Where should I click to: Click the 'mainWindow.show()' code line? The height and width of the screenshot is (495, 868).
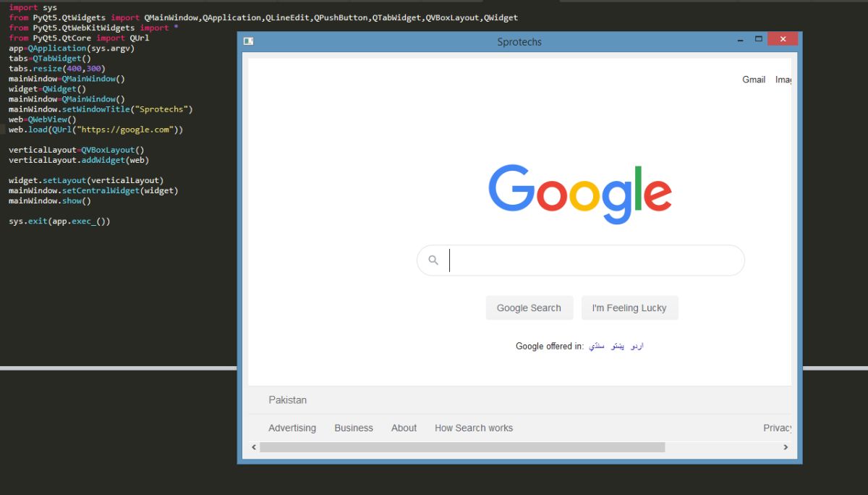pyautogui.click(x=50, y=200)
